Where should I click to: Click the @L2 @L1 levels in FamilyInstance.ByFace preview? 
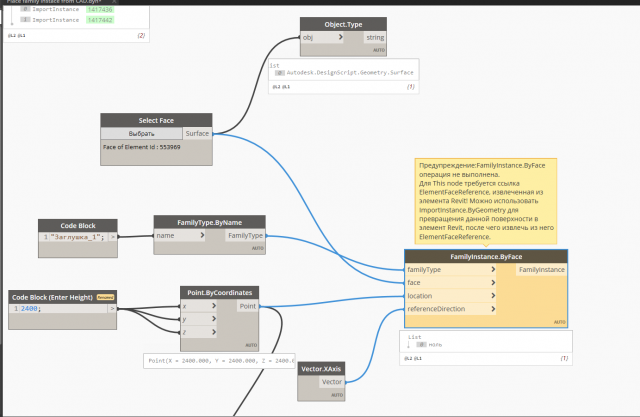[x=413, y=358]
